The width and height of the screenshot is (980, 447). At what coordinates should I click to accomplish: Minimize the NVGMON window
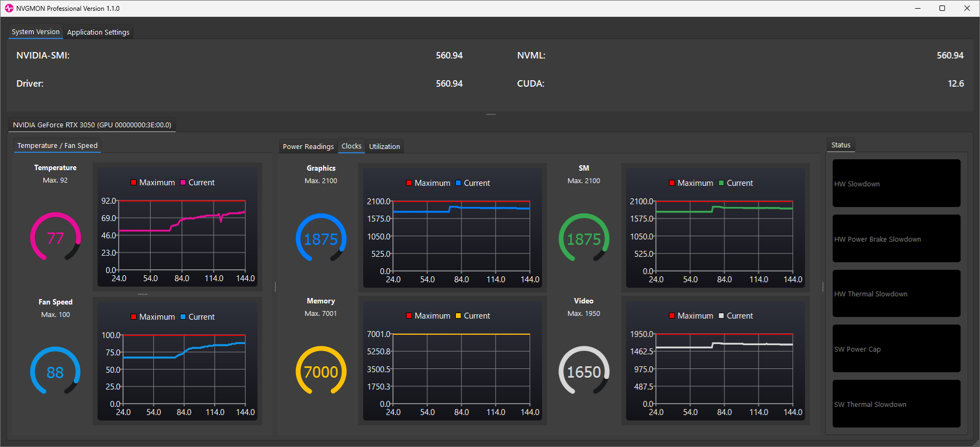click(x=918, y=8)
